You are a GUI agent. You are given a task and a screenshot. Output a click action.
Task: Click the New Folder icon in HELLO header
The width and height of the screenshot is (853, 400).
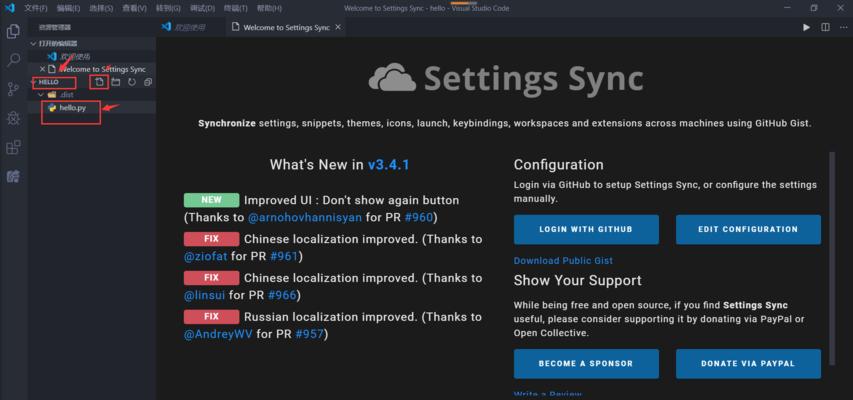click(115, 82)
